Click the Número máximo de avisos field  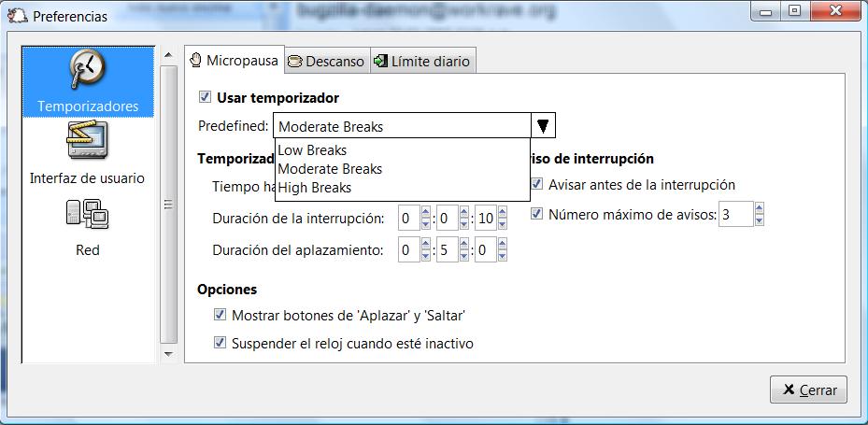coord(735,215)
